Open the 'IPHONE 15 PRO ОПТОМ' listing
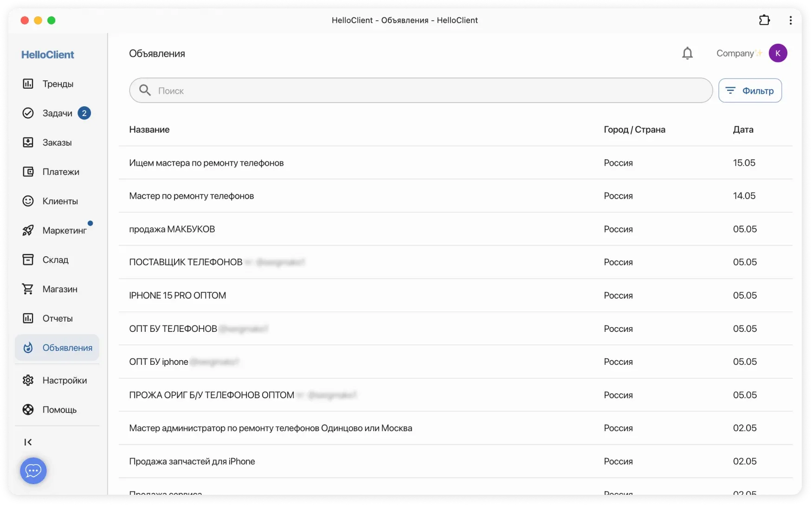Screen dimensions: 812x505 (178, 295)
